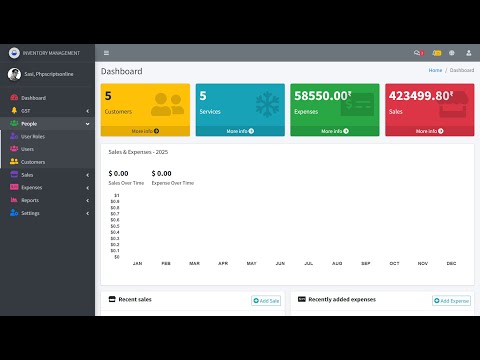Click the globe language icon

[x=452, y=53]
